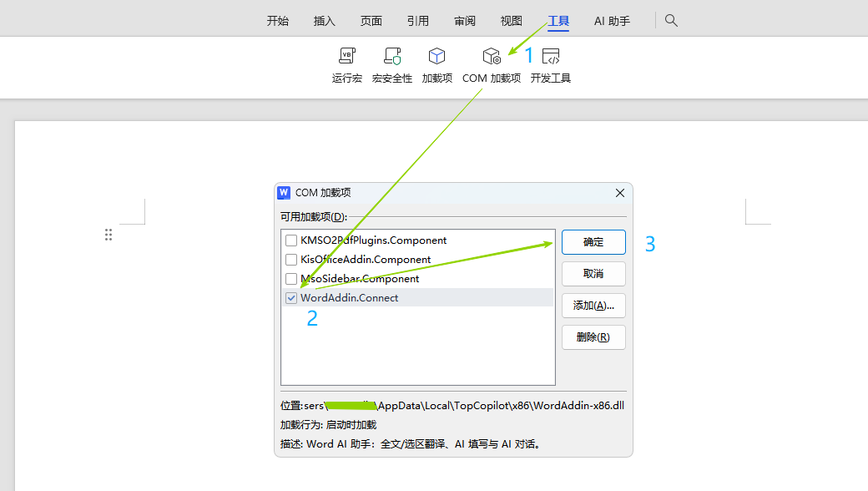Switch to the 开始 tab
The image size is (868, 491).
click(278, 21)
